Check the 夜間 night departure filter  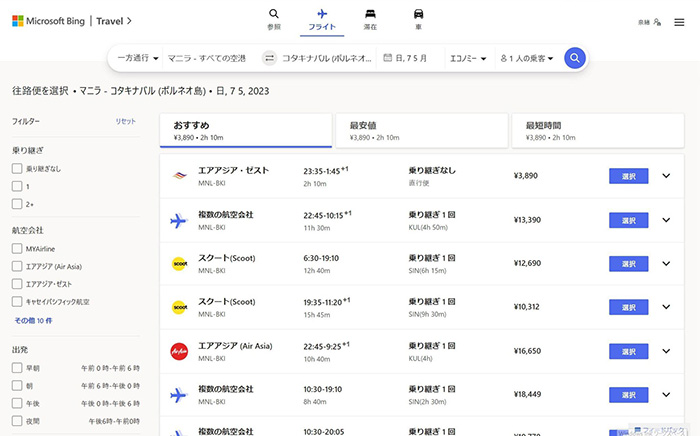[17, 421]
